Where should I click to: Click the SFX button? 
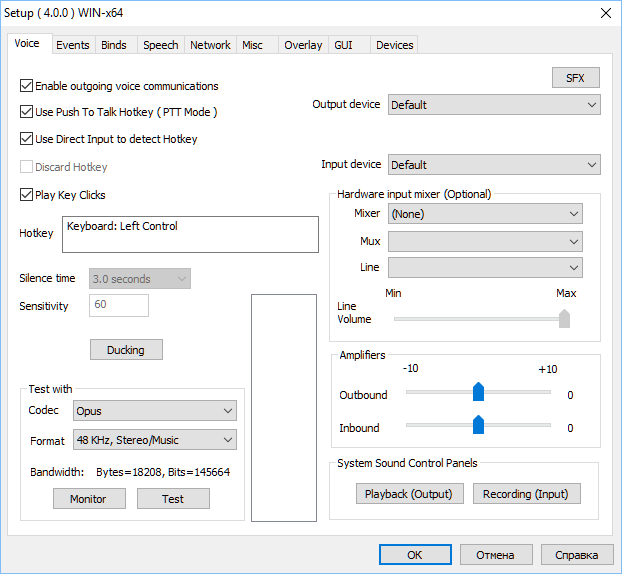[576, 78]
